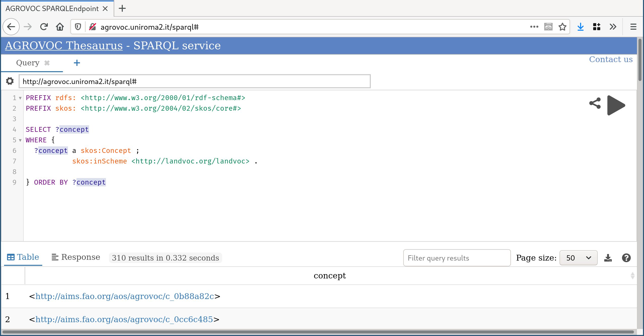Bookmark this page with star
The image size is (644, 336).
point(562,27)
